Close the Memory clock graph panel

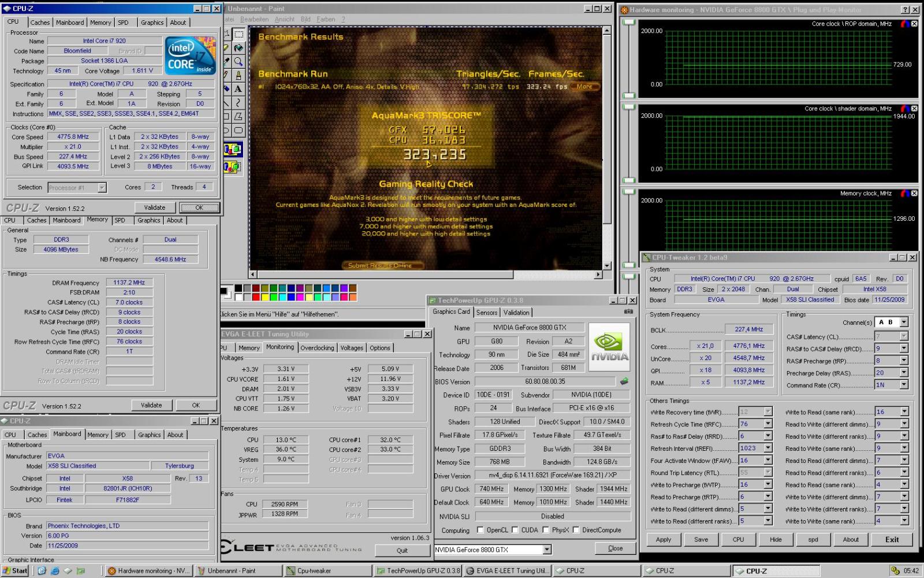(x=914, y=194)
